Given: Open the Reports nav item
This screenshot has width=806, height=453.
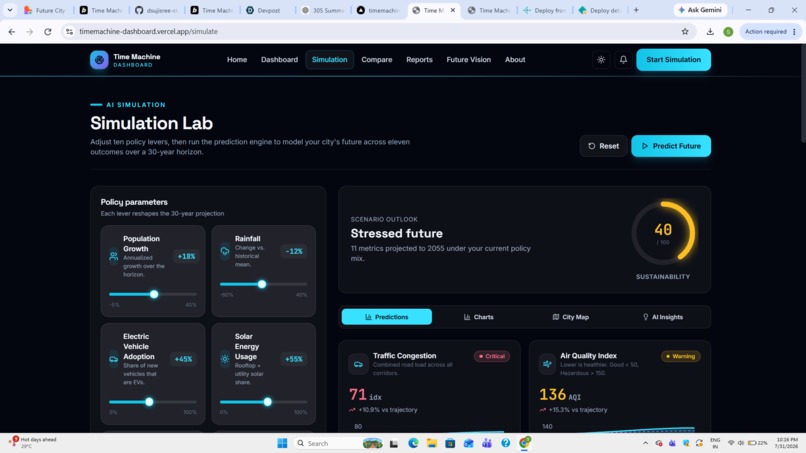Looking at the screenshot, I should [419, 60].
